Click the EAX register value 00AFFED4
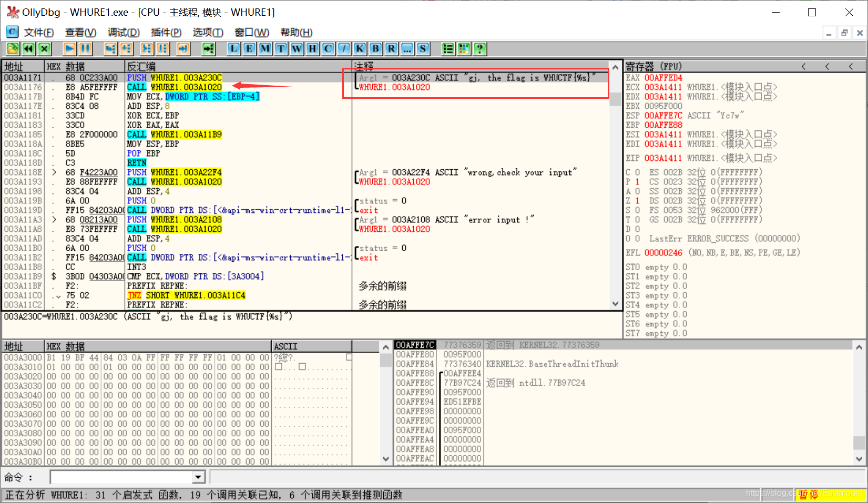The width and height of the screenshot is (868, 503). point(663,78)
